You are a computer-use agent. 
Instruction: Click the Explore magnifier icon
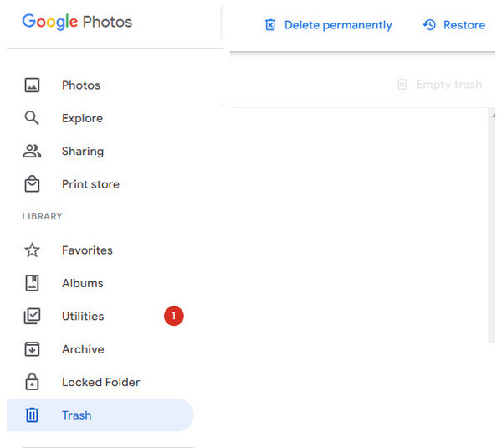pyautogui.click(x=32, y=118)
